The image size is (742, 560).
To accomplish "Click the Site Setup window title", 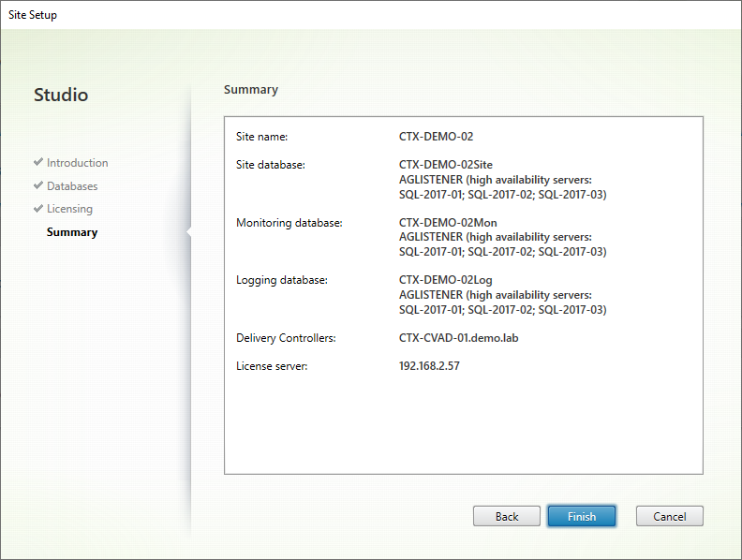I will click(x=33, y=15).
